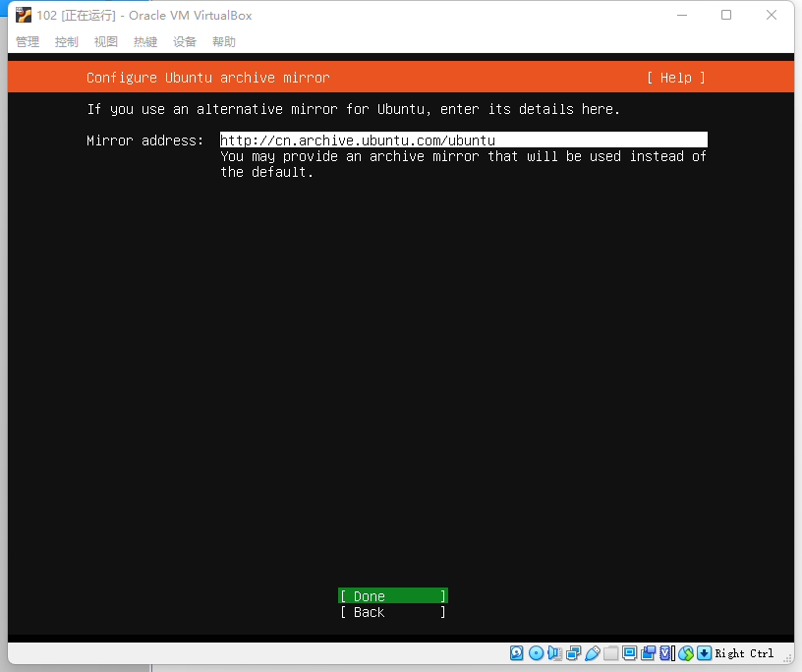Click the shared folders status icon
The image size is (802, 672).
coord(610,653)
